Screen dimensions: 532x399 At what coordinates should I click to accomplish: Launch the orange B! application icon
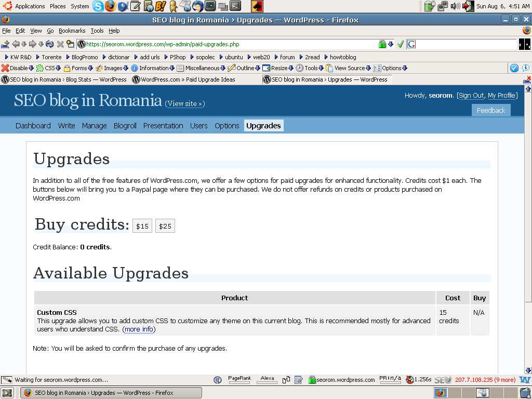160,6
